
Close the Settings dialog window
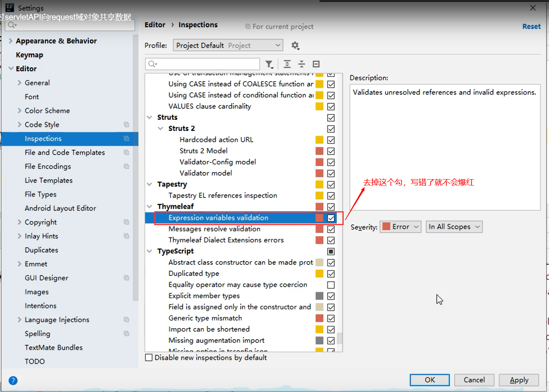click(x=533, y=8)
